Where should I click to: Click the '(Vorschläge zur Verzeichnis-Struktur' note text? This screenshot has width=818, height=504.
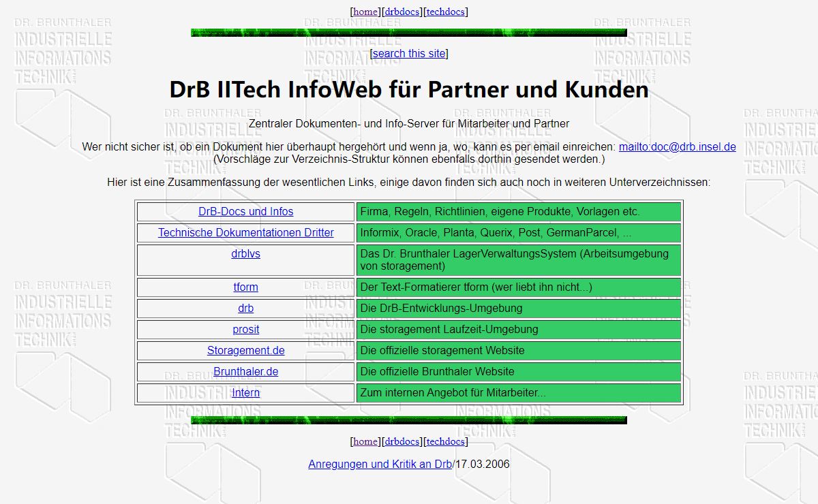coord(409,159)
